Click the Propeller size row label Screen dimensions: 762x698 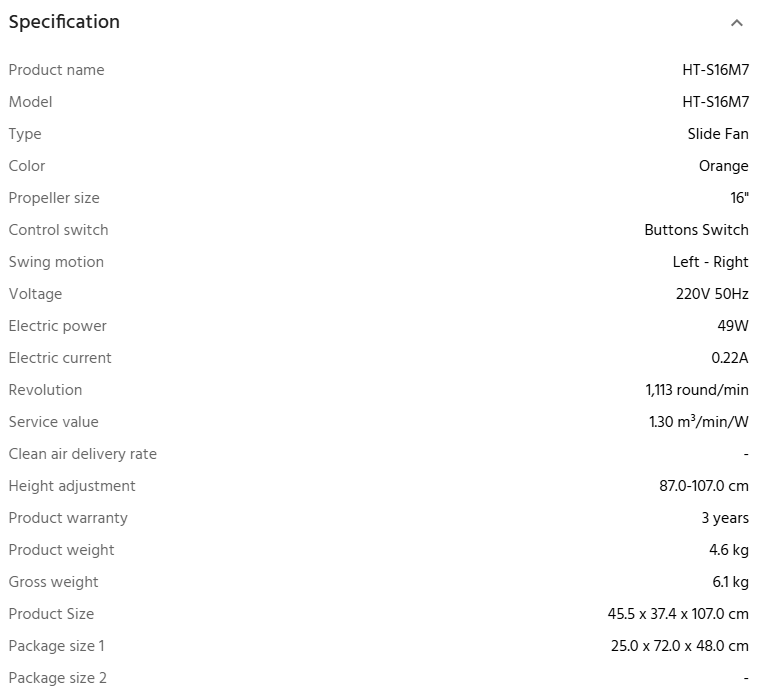[x=54, y=198]
